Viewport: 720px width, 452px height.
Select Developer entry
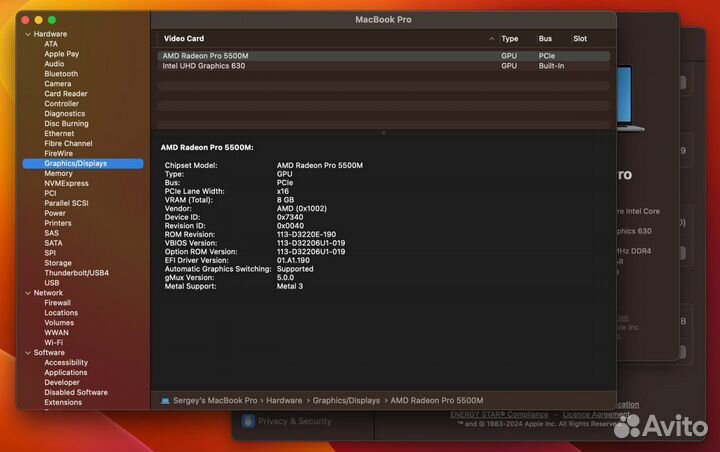62,383
